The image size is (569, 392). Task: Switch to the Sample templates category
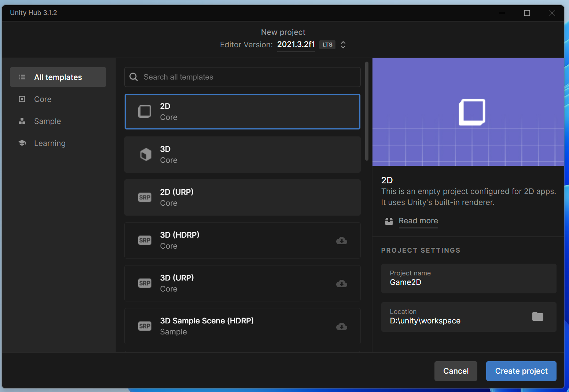click(x=58, y=121)
